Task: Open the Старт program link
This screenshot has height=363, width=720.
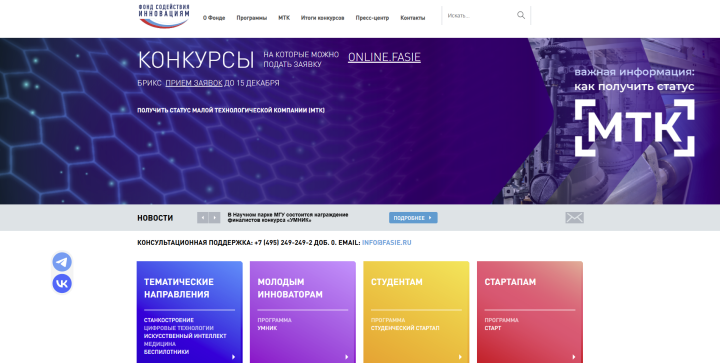Action: click(x=493, y=328)
